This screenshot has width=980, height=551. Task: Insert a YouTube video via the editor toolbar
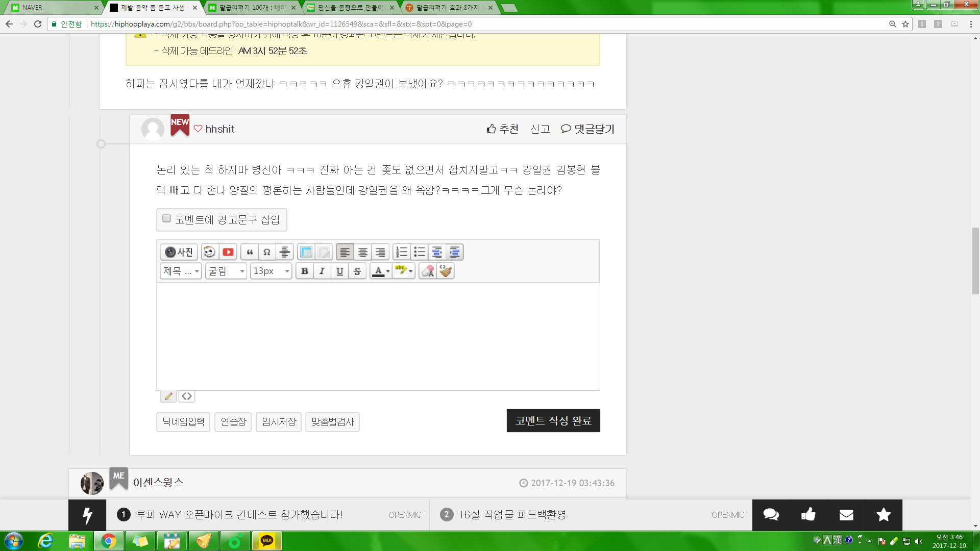(x=228, y=252)
